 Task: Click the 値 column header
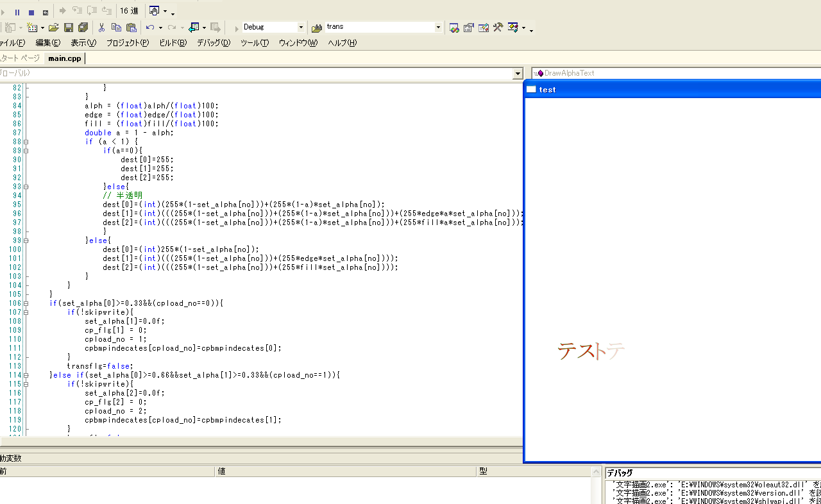click(x=346, y=471)
